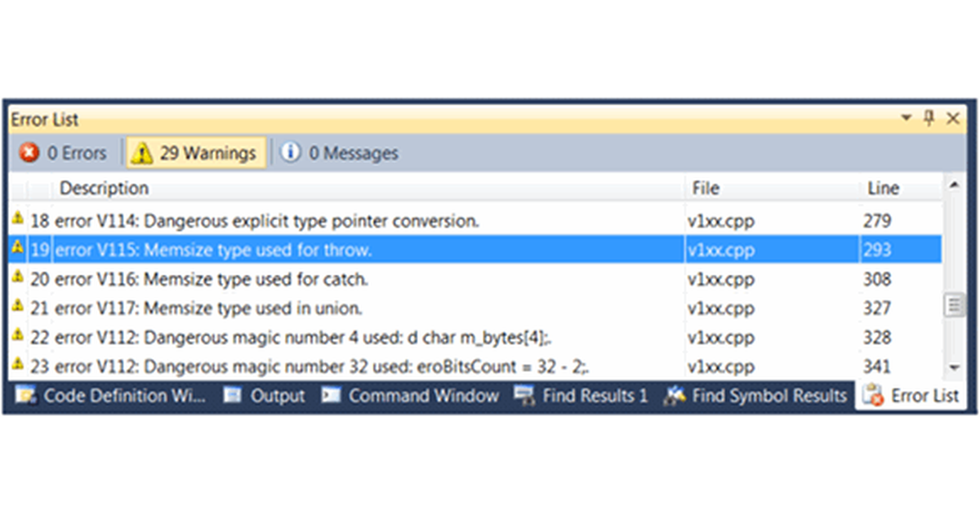Switch to Find Symbol Results tab
The height and width of the screenshot is (514, 980).
[x=755, y=396]
